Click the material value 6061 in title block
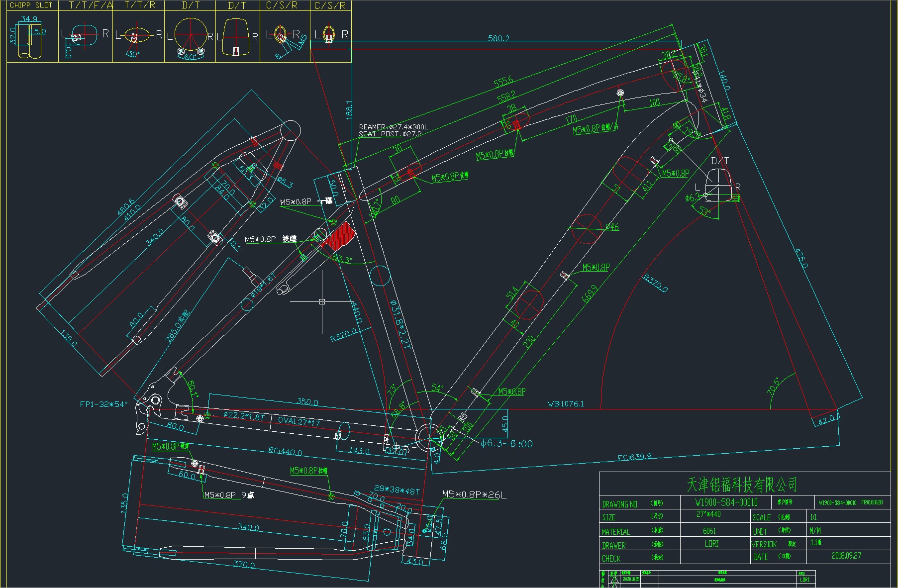Image resolution: width=898 pixels, height=588 pixels. [709, 531]
